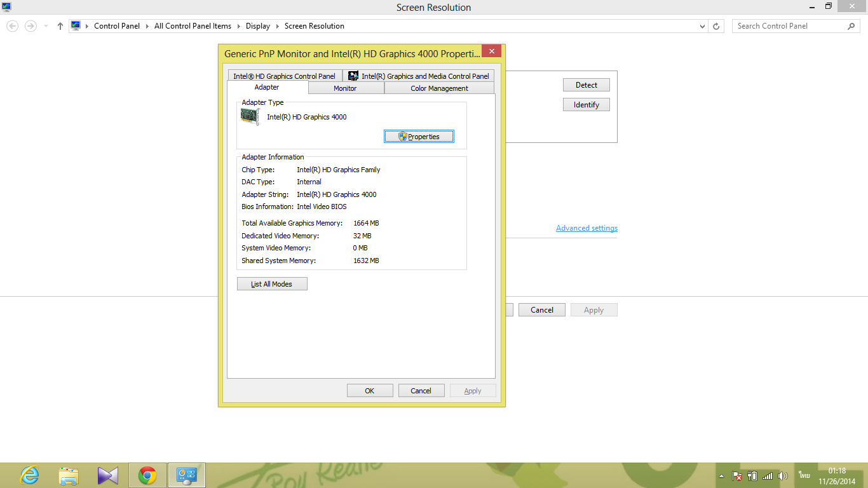Click the Adapter String "Intel(R) HD Graphics 4000" value
Image resolution: width=868 pixels, height=488 pixels.
tap(337, 194)
